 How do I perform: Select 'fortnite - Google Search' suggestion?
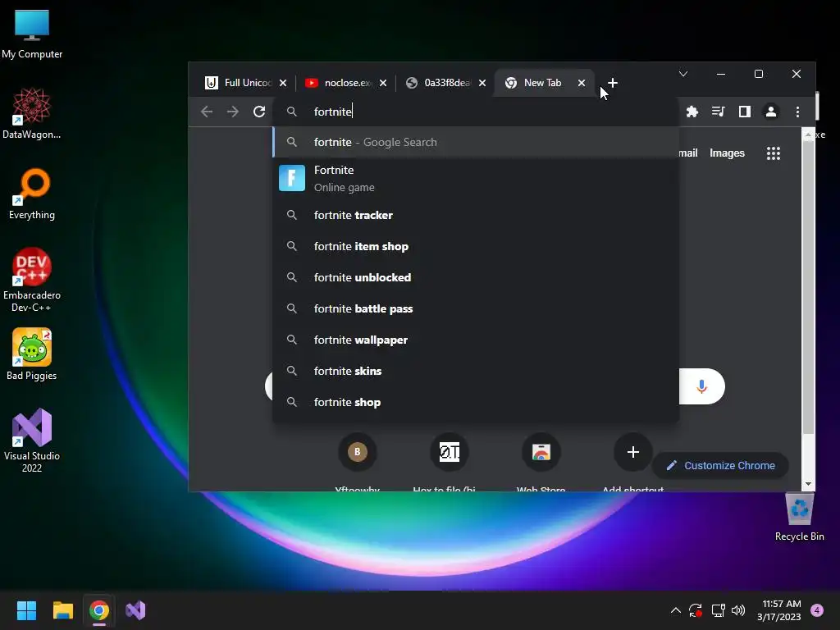point(476,142)
